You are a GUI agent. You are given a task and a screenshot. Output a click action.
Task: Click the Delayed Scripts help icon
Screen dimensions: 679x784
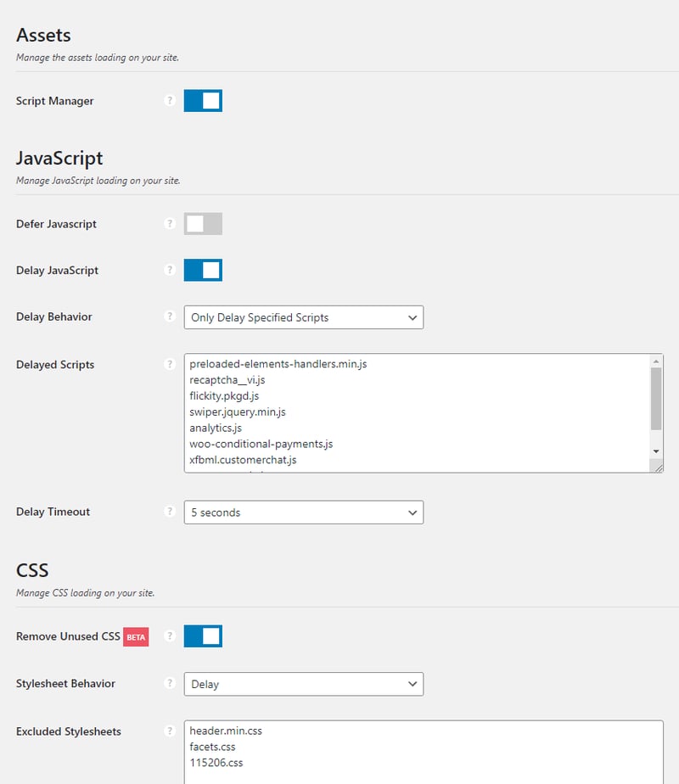tap(169, 365)
